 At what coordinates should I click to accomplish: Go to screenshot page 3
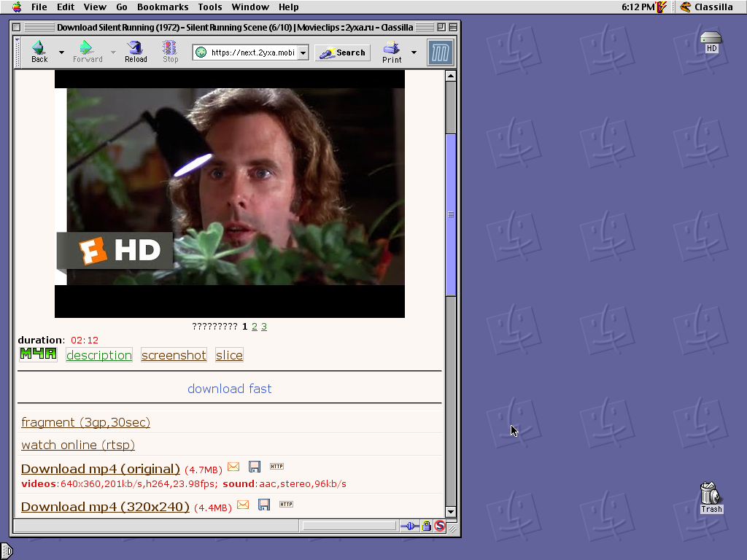264,327
